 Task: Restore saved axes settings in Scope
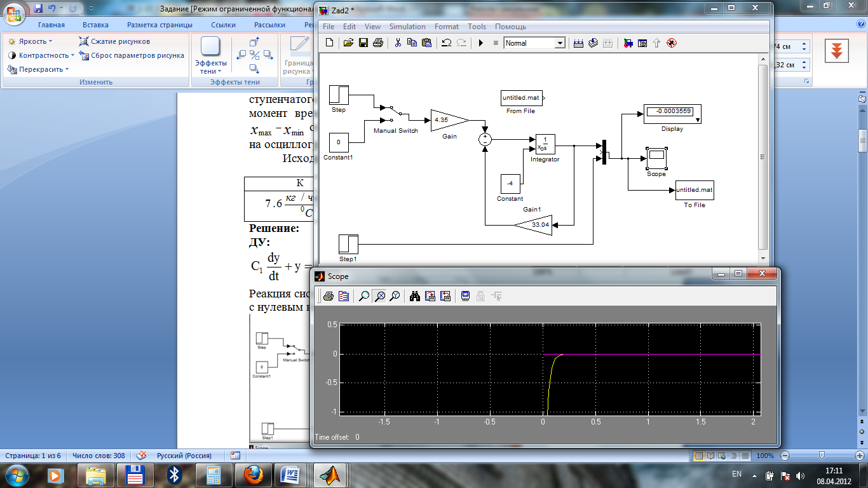coord(445,295)
